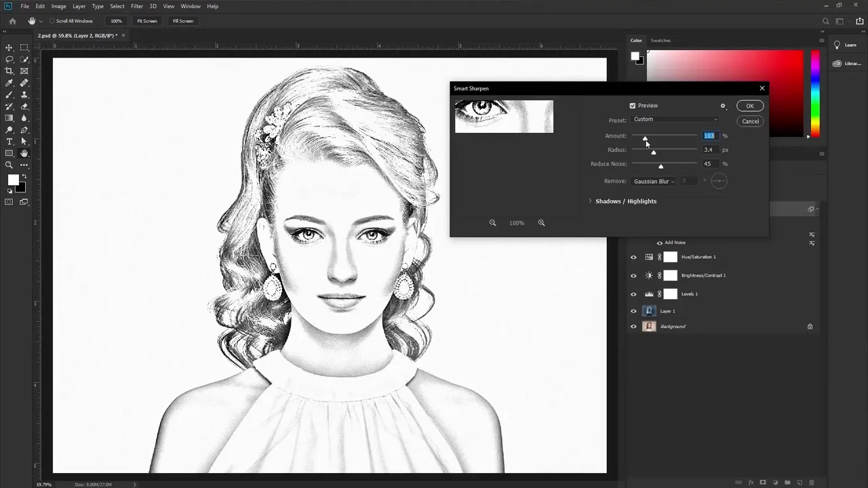
Task: Open the Layer menu
Action: [x=79, y=6]
